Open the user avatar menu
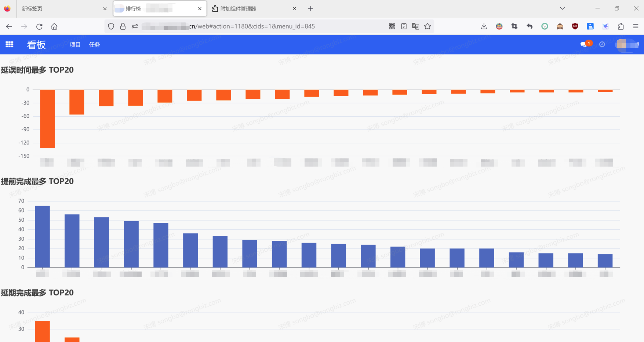Image resolution: width=644 pixels, height=342 pixels. tap(627, 44)
